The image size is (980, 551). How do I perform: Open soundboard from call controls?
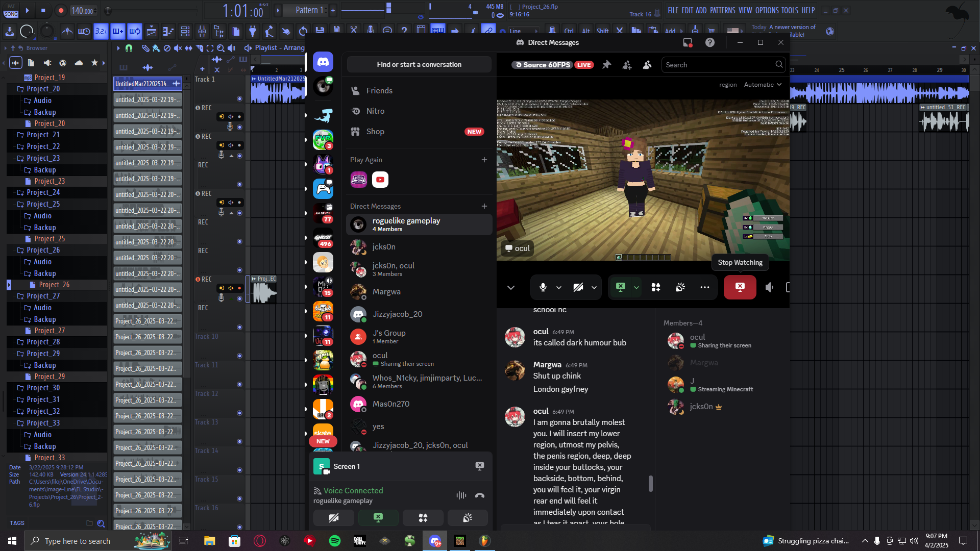[x=680, y=288]
